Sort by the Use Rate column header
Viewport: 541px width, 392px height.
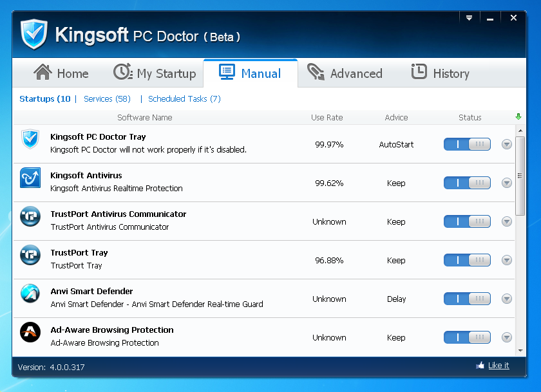[x=327, y=118]
